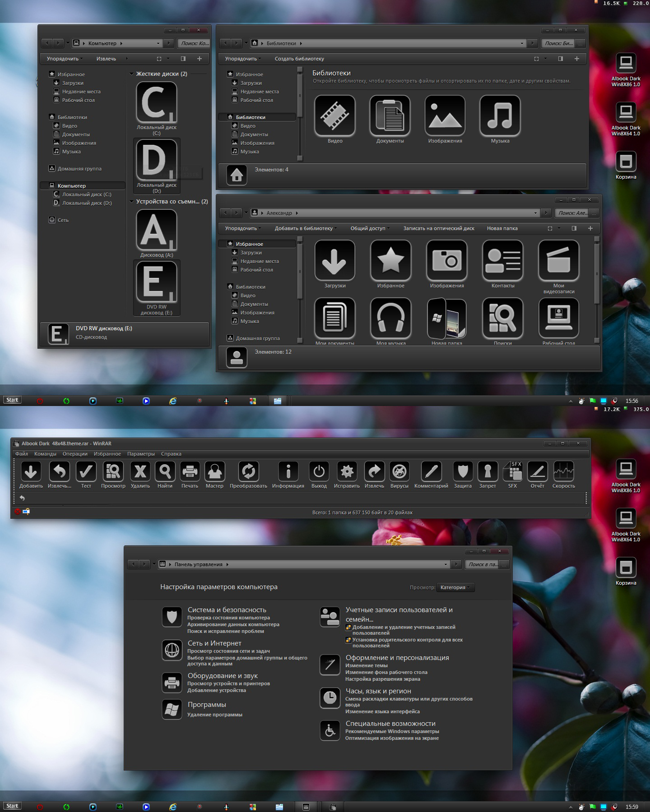This screenshot has width=650, height=812.
Task: Open the Операции menu in WinRAR
Action: click(x=75, y=454)
